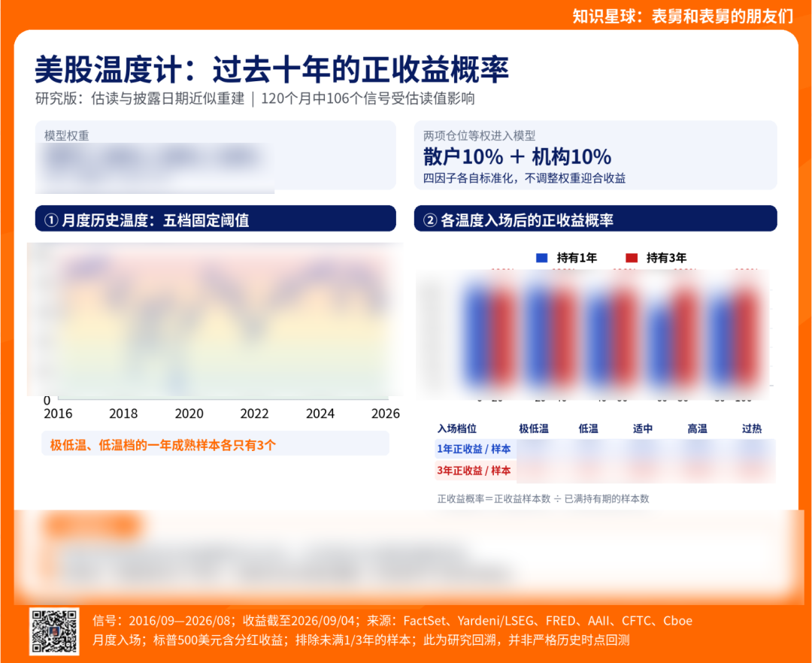
Task: Click the 2026 x-axis label
Action: tap(385, 413)
